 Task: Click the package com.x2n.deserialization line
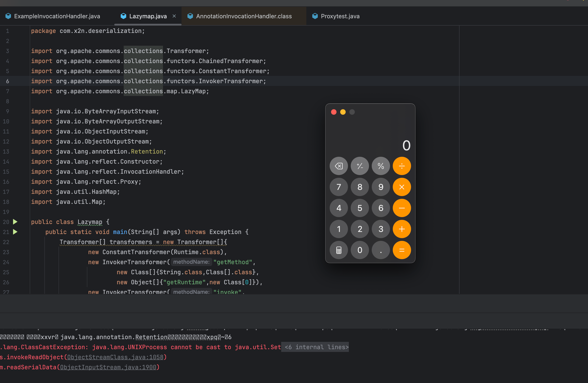[x=88, y=31]
